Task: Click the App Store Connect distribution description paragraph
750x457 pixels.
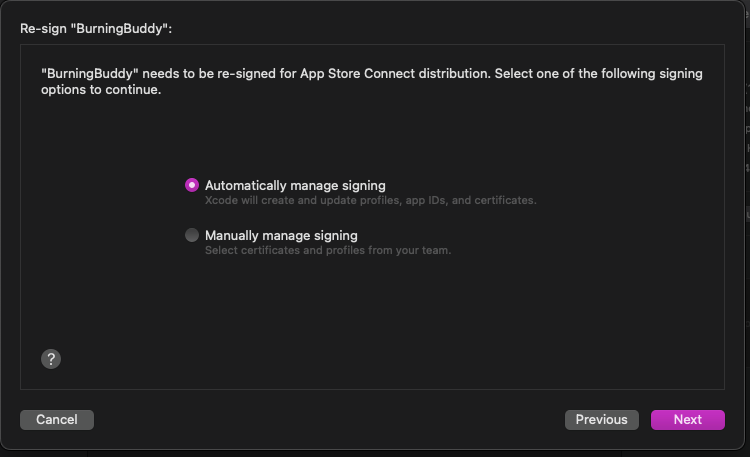Action: (x=372, y=81)
